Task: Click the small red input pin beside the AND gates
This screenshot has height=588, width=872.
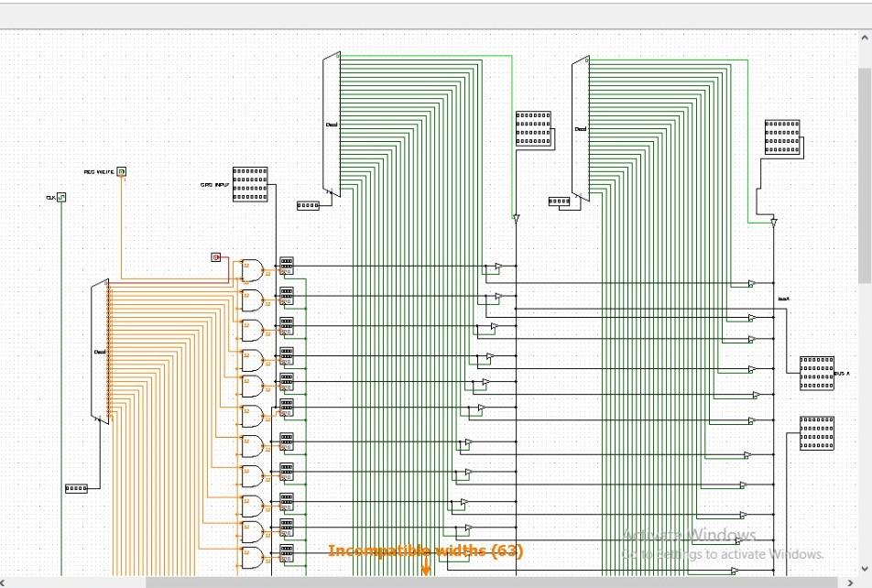Action: pyautogui.click(x=217, y=257)
